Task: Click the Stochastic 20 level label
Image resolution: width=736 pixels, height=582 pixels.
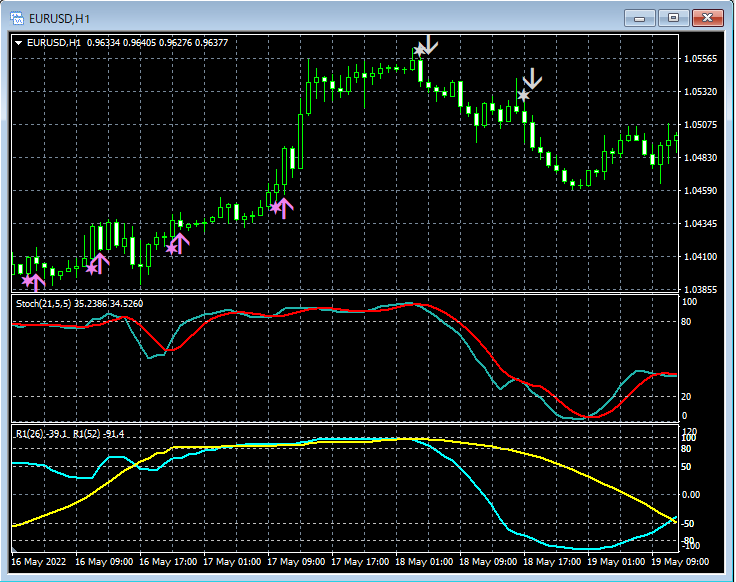Action: 686,397
